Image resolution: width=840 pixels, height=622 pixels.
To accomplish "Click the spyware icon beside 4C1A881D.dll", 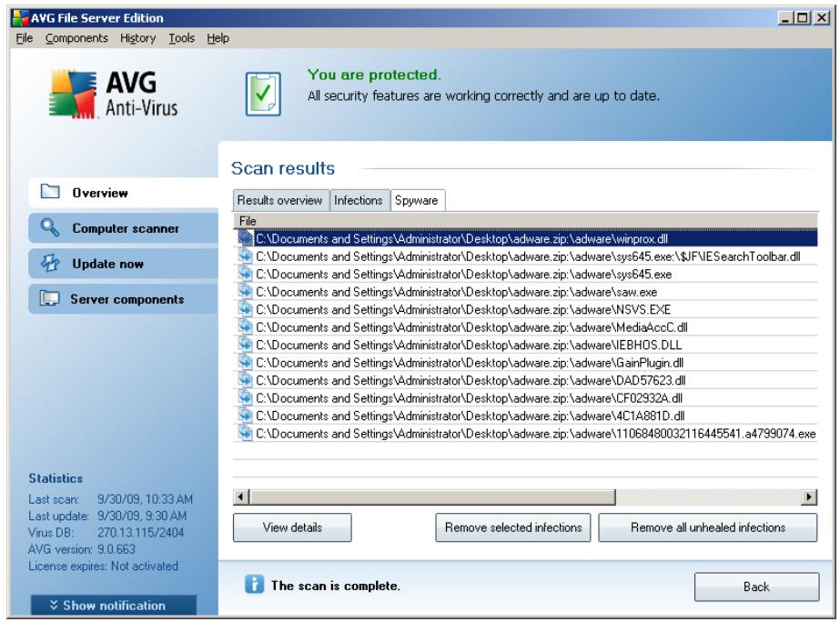I will (x=245, y=415).
